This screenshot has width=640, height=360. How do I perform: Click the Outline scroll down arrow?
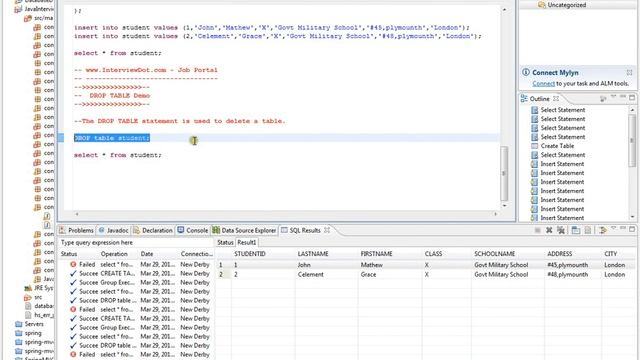click(x=632, y=217)
